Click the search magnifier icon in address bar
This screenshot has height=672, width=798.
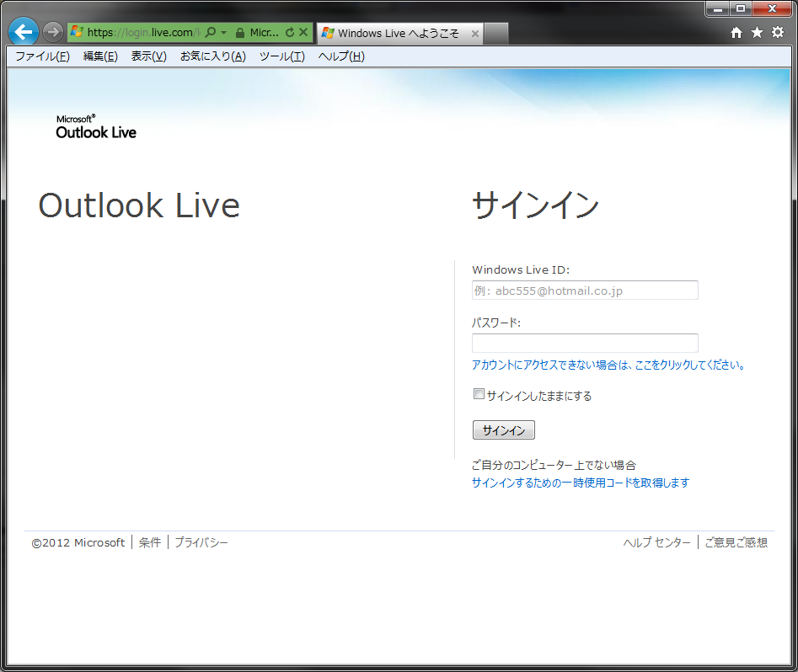tap(210, 32)
